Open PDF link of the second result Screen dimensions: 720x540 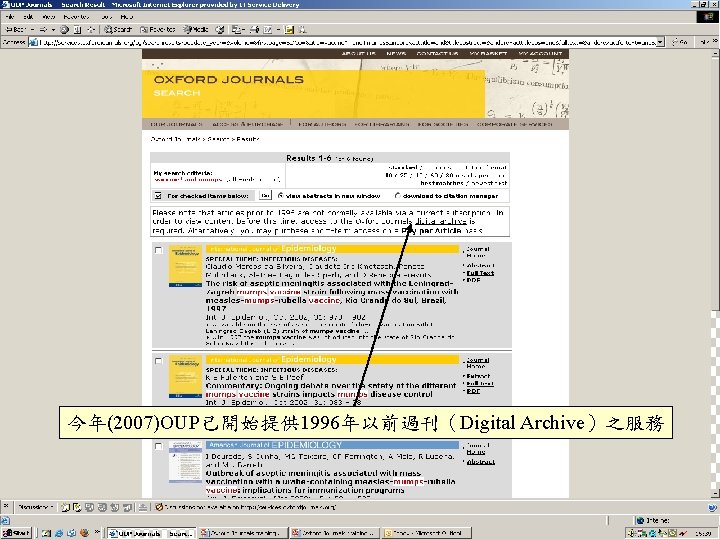click(x=473, y=391)
